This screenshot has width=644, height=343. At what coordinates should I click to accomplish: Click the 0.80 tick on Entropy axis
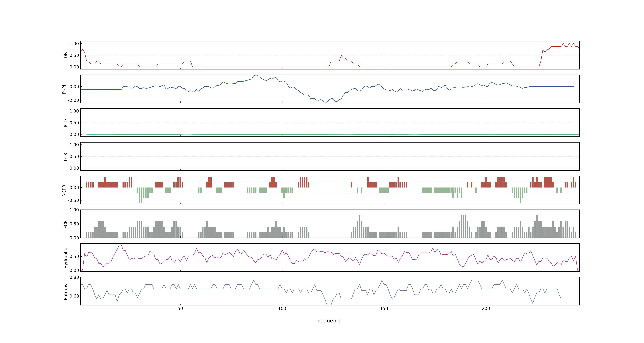[74, 277]
